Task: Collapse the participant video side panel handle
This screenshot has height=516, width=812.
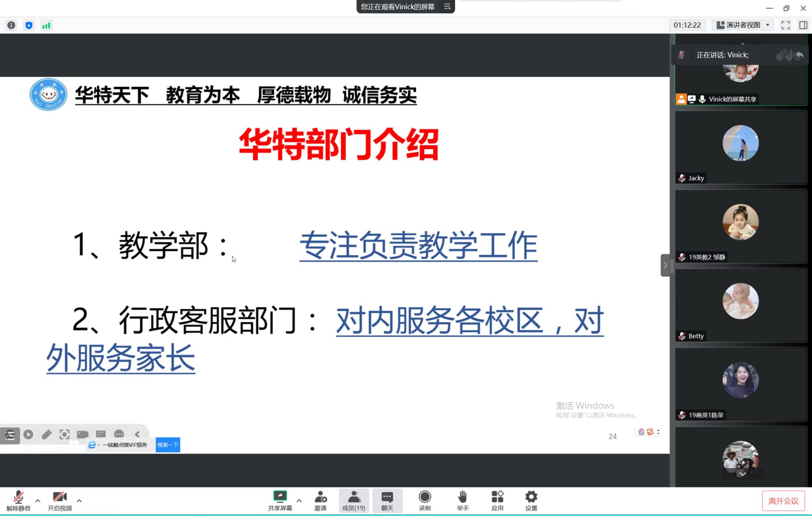Action: tap(665, 266)
